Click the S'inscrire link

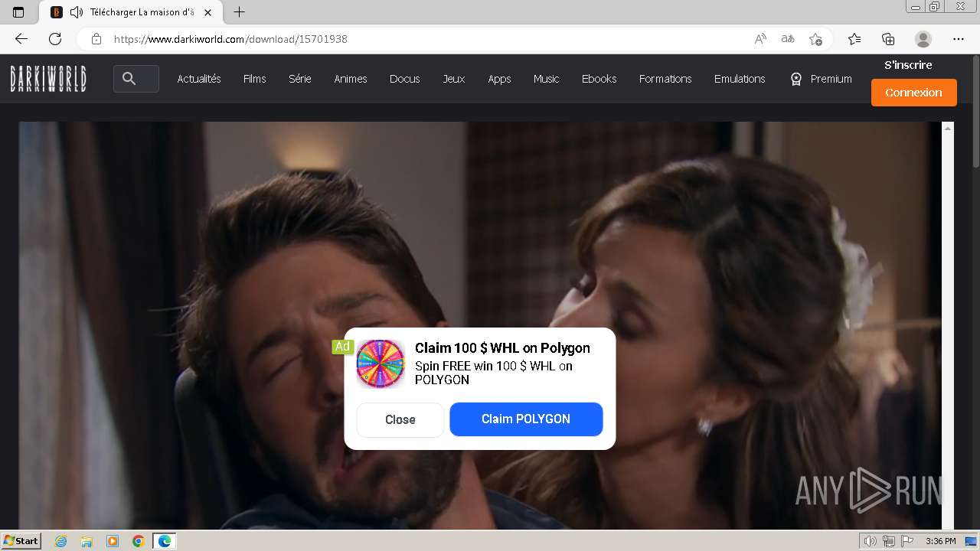point(909,65)
